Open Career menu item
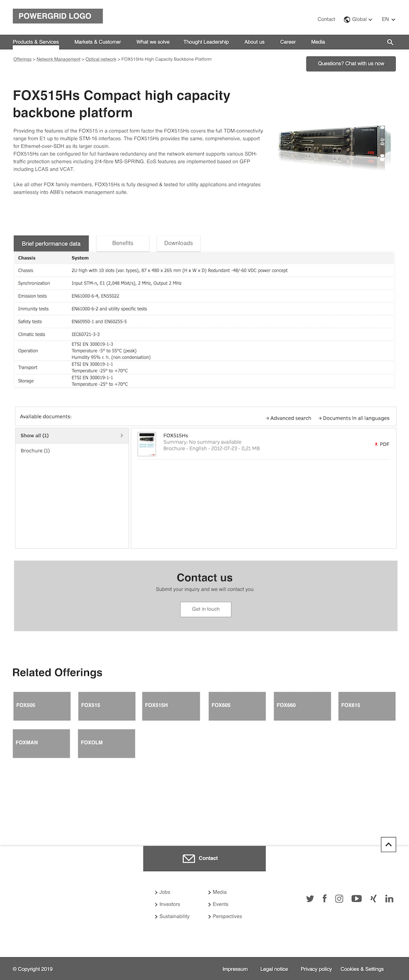The image size is (409, 980). pos(288,42)
